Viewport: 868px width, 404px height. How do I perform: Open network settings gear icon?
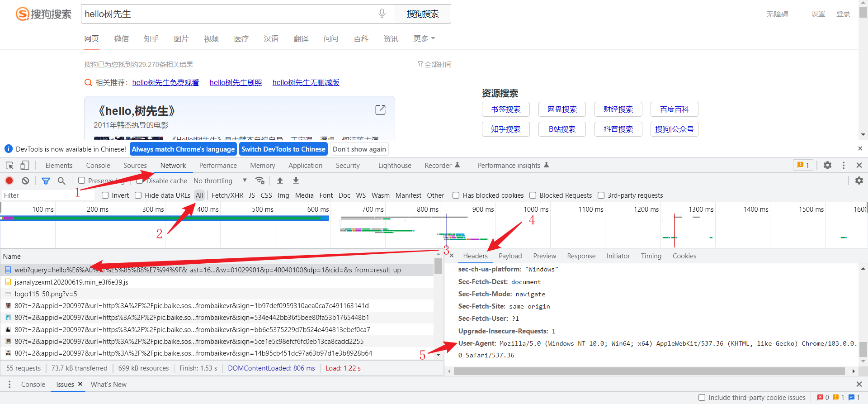pyautogui.click(x=859, y=181)
